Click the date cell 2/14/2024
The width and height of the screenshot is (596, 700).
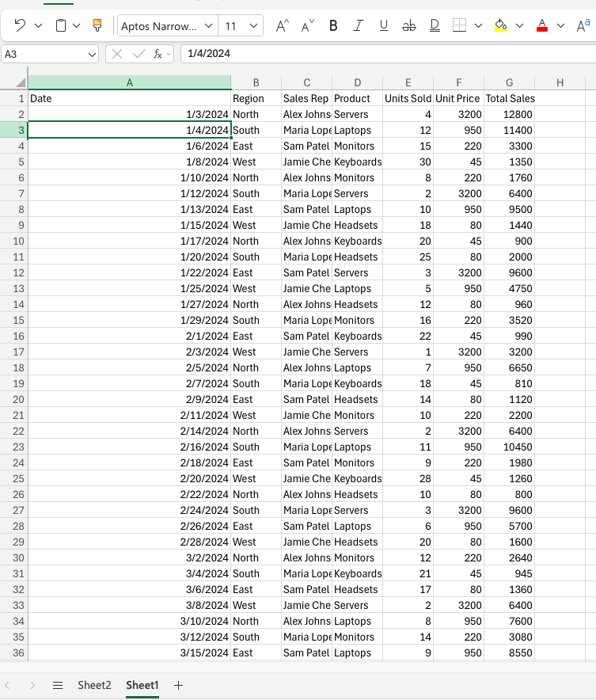tap(129, 431)
